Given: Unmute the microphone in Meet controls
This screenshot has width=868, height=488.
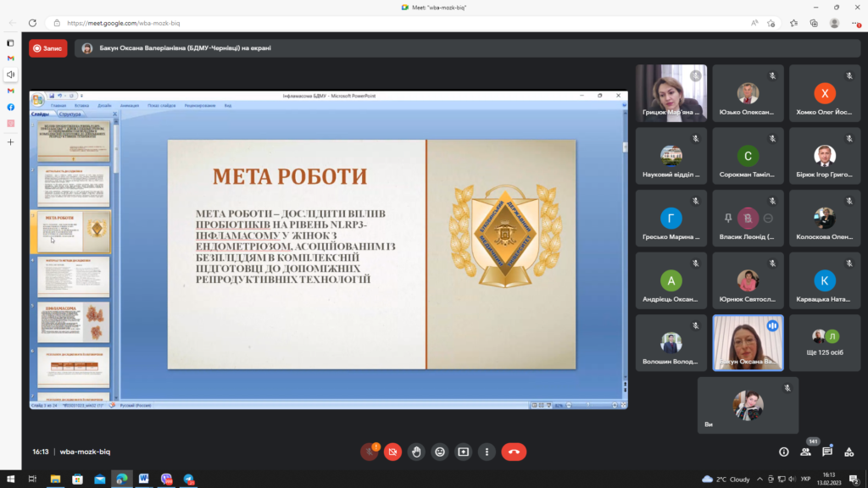Looking at the screenshot, I should pyautogui.click(x=368, y=452).
